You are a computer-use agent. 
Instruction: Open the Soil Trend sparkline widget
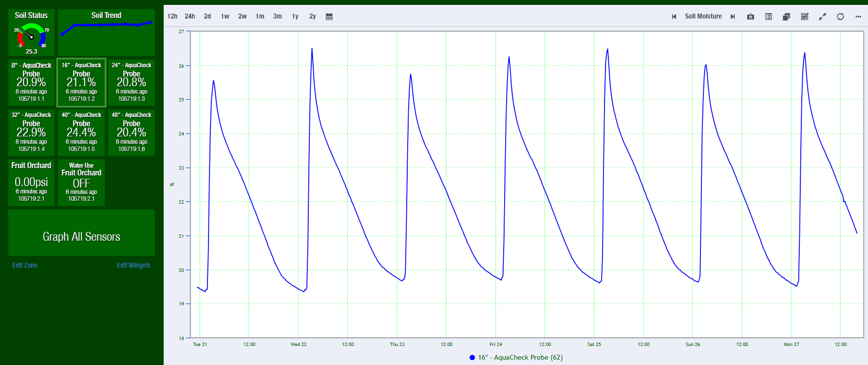tap(106, 33)
